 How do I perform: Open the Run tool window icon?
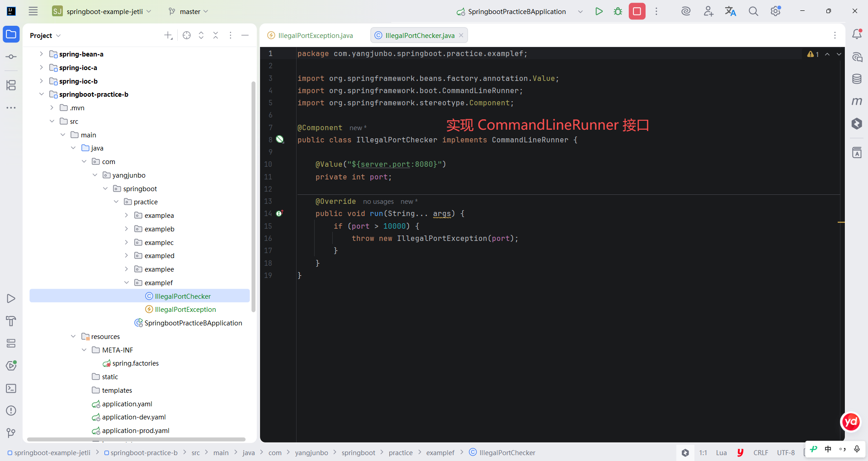pyautogui.click(x=11, y=298)
